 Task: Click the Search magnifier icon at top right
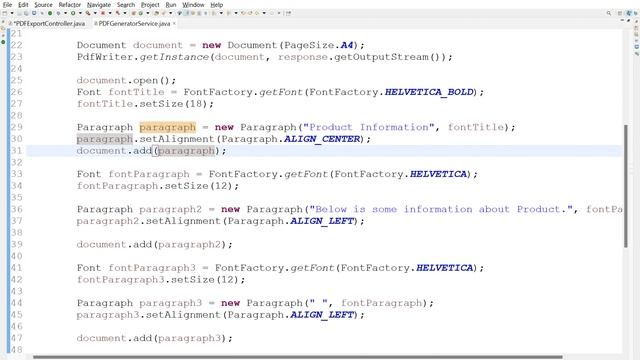click(x=609, y=13)
